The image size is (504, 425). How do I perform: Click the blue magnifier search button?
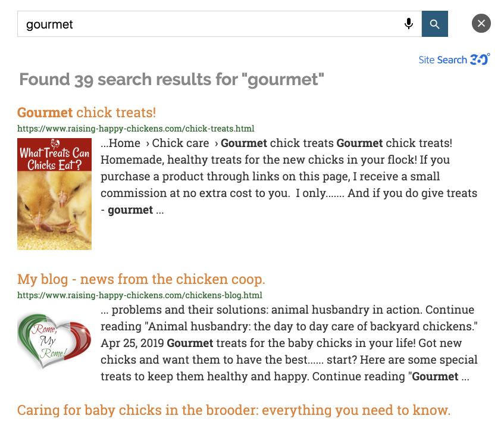click(434, 24)
